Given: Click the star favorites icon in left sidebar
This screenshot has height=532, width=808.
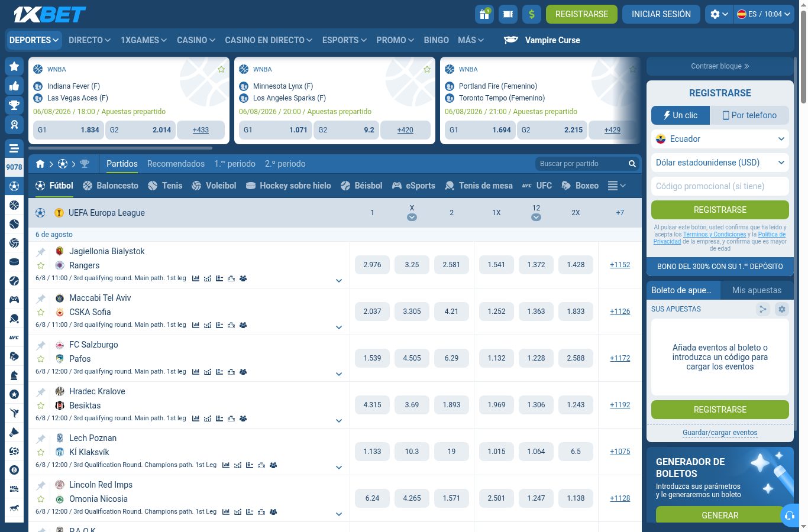Looking at the screenshot, I should (14, 66).
